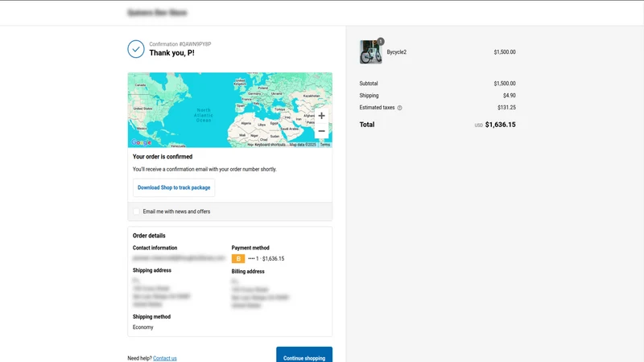This screenshot has height=362, width=644.
Task: Show estimated taxes info icon
Action: [x=399, y=108]
